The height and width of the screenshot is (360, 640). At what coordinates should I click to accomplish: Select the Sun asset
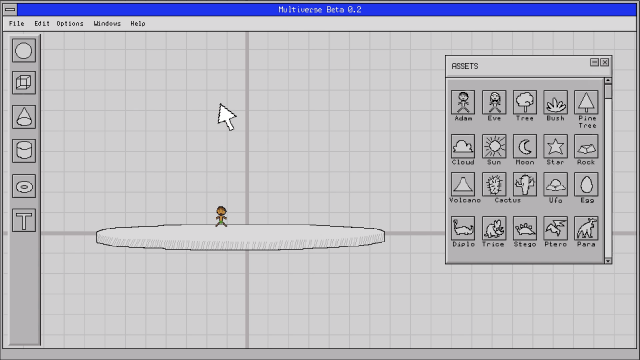(x=494, y=146)
